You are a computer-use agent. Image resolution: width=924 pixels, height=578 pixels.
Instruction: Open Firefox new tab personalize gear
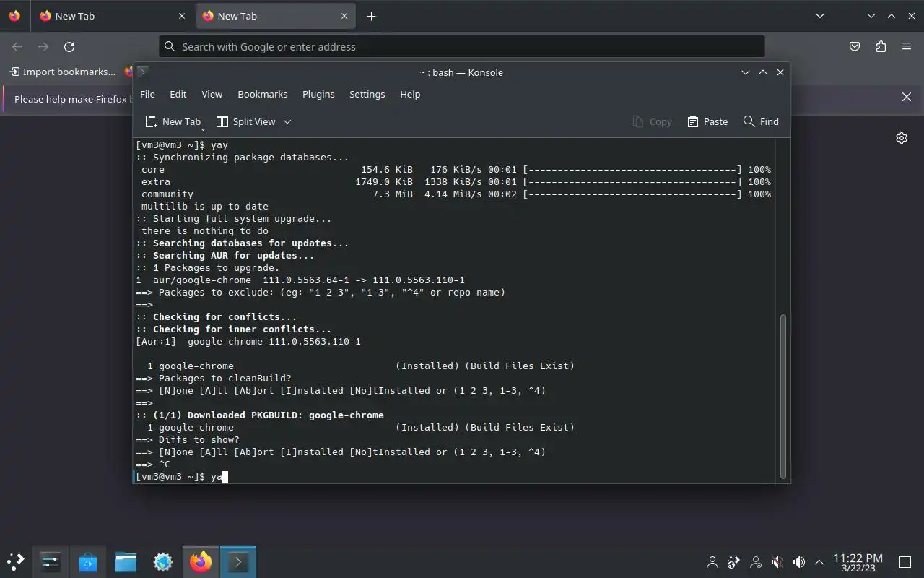tap(902, 138)
